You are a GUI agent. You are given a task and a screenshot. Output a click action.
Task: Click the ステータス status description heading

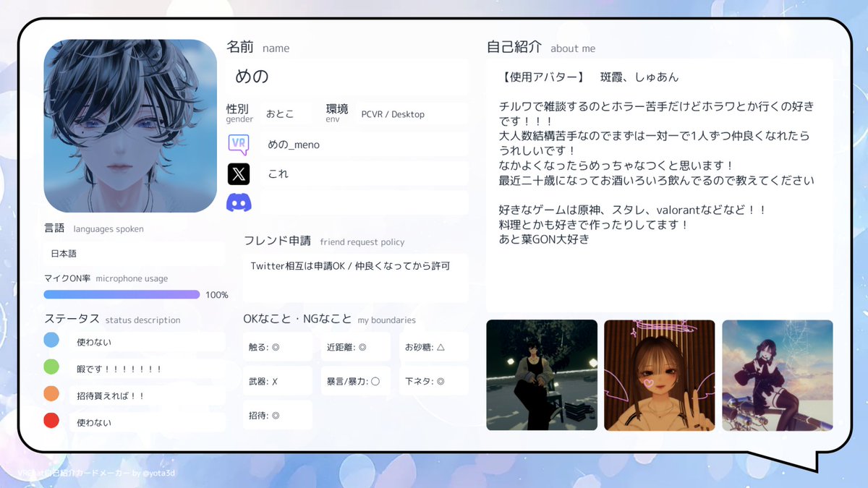(112, 319)
